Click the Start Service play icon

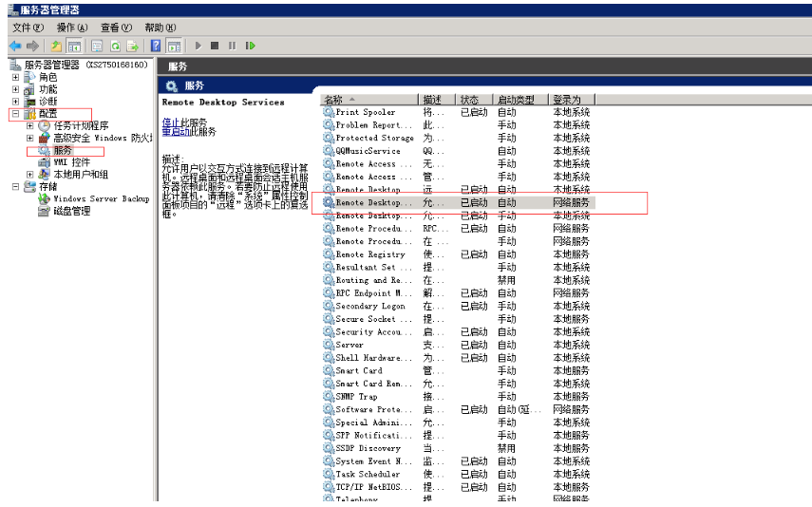(x=198, y=46)
